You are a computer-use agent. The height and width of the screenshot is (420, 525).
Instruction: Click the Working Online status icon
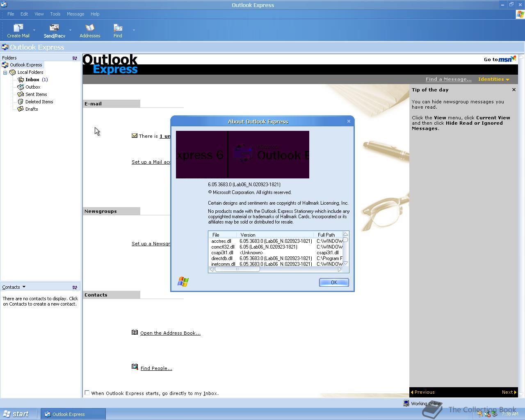(406, 403)
